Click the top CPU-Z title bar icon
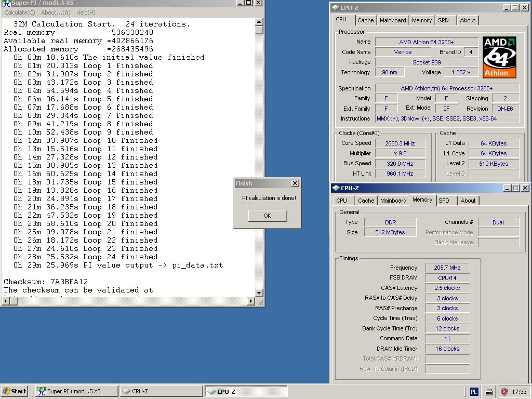The width and height of the screenshot is (532, 399). coord(335,7)
